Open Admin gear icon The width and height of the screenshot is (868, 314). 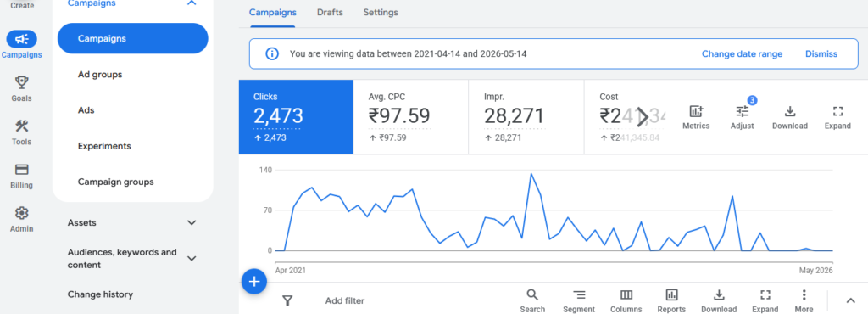click(x=21, y=213)
